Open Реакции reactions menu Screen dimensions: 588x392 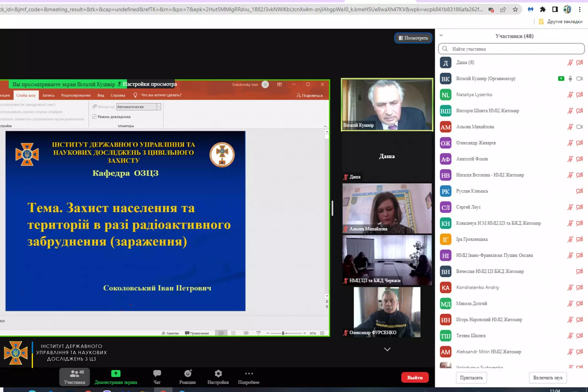187,377
